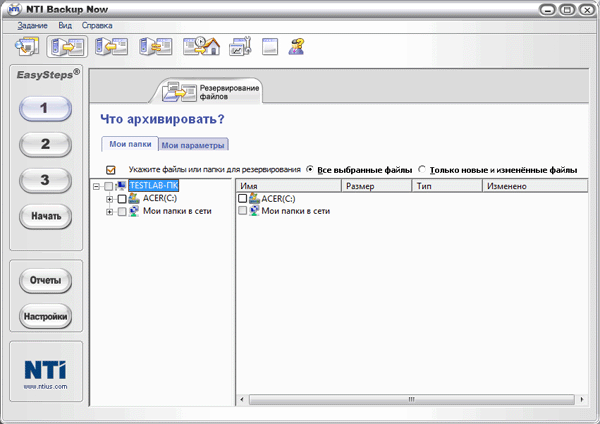Sort by Размер column header
The image size is (600, 424).
pos(376,186)
